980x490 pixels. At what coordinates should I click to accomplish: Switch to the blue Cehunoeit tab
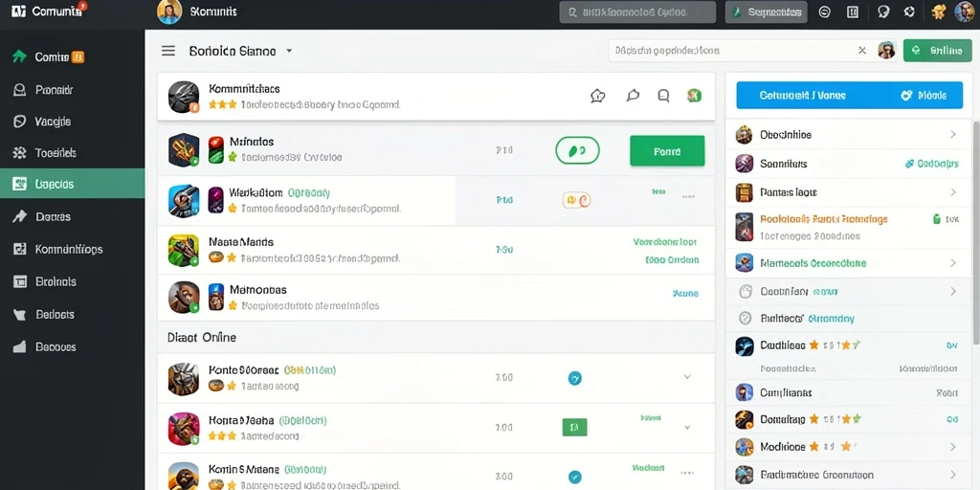[812, 95]
